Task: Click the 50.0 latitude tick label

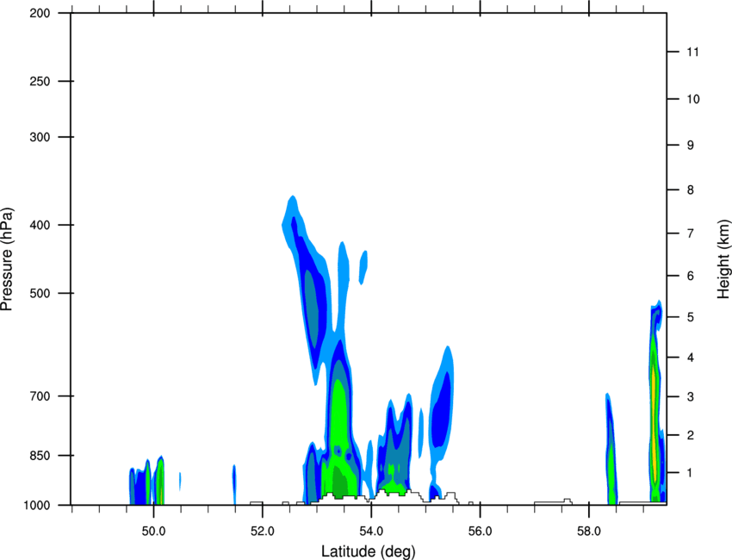Action: coord(153,532)
